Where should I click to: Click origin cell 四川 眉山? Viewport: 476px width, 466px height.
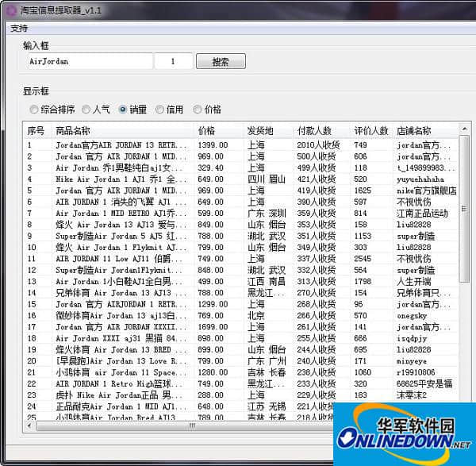[x=267, y=179]
